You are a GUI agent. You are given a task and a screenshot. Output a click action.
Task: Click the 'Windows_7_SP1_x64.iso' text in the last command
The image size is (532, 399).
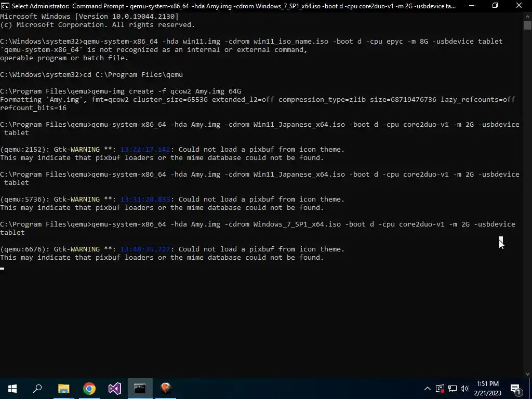pyautogui.click(x=297, y=224)
